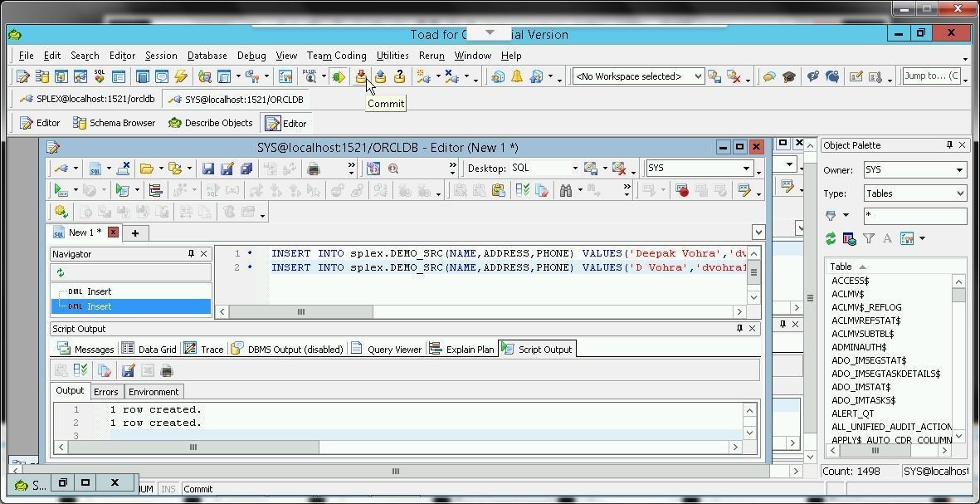Expand the binoculars Find dropdown arrow

point(580,190)
